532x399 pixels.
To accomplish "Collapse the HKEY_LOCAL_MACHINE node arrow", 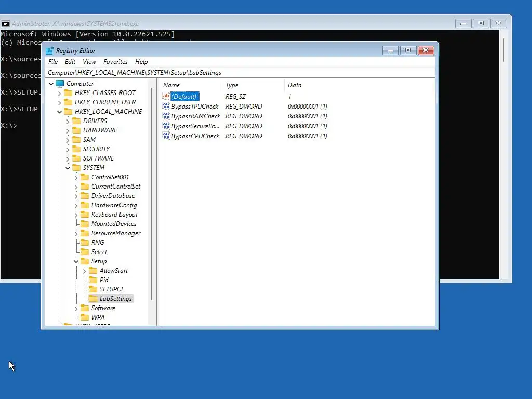I will coord(59,112).
